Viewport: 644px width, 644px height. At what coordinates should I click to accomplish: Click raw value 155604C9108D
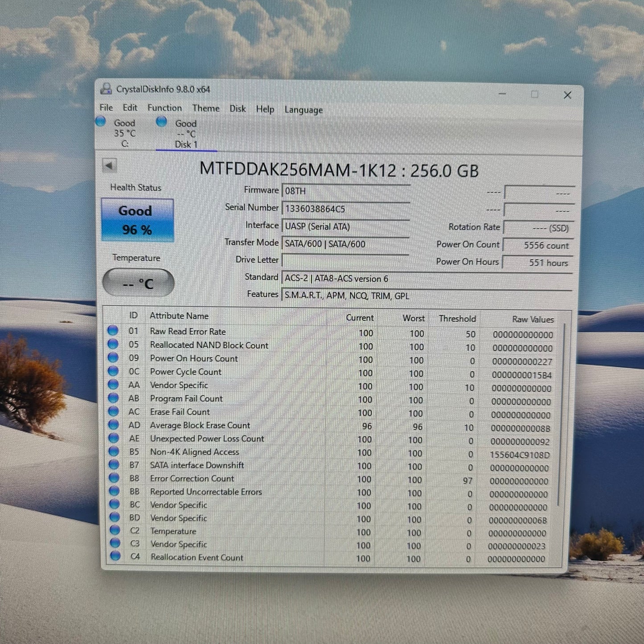[x=520, y=455]
